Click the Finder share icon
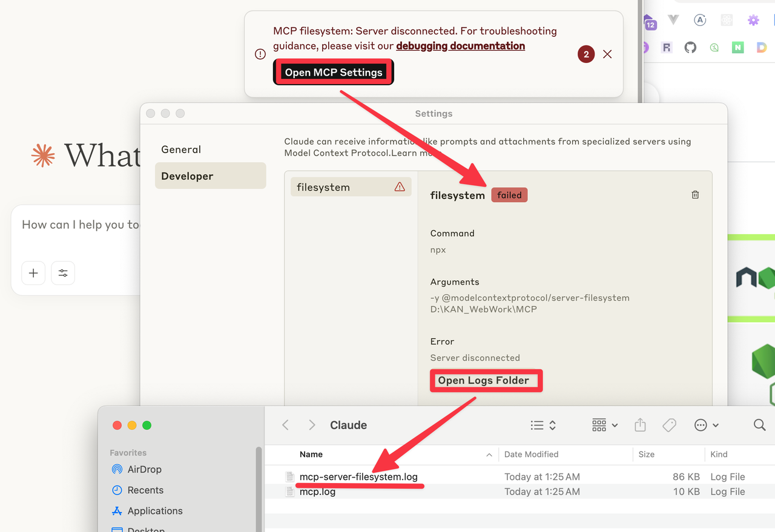Viewport: 775px width, 532px height. pyautogui.click(x=640, y=425)
